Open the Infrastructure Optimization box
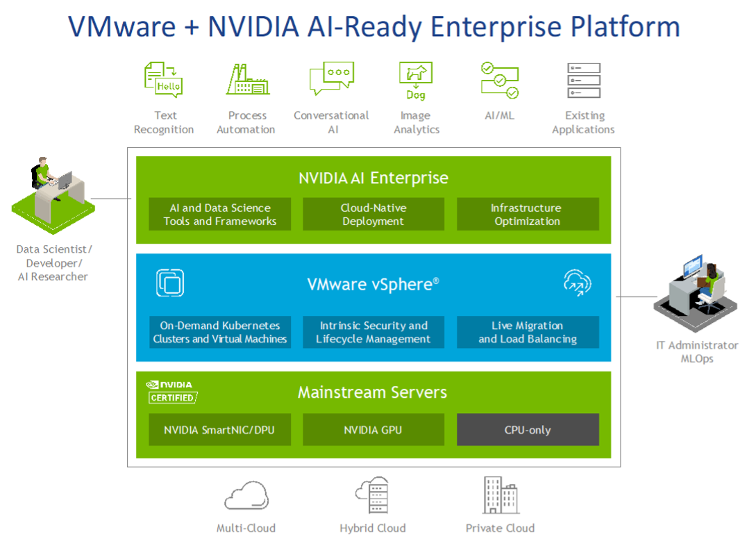This screenshot has width=756, height=545. pos(528,215)
